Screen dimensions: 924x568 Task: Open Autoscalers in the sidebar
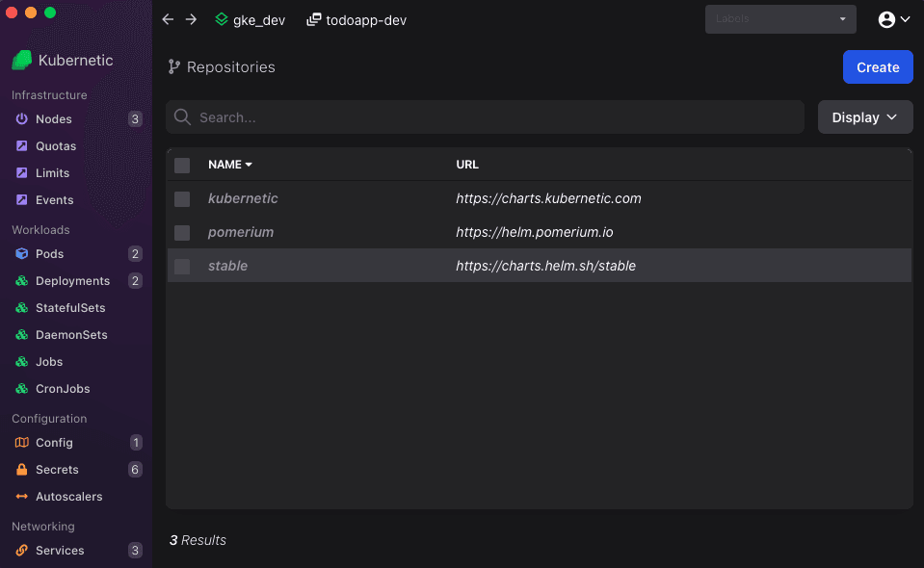pos(69,497)
